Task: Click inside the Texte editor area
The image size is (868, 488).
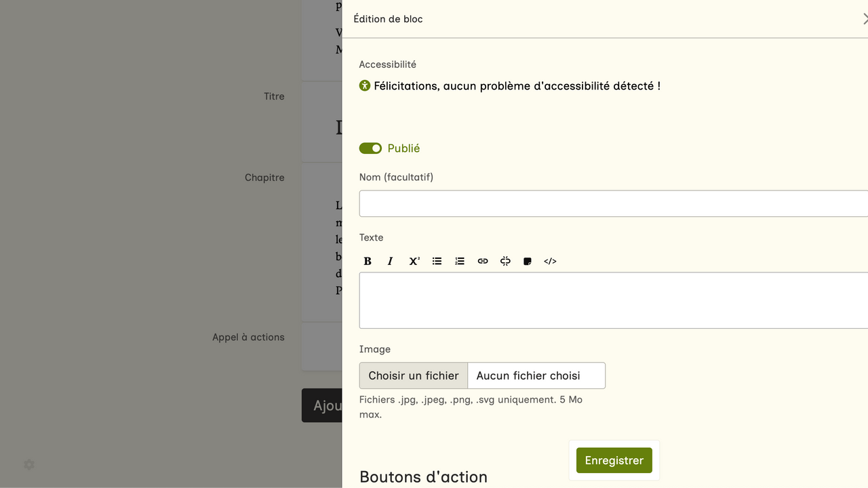Action: click(x=610, y=300)
